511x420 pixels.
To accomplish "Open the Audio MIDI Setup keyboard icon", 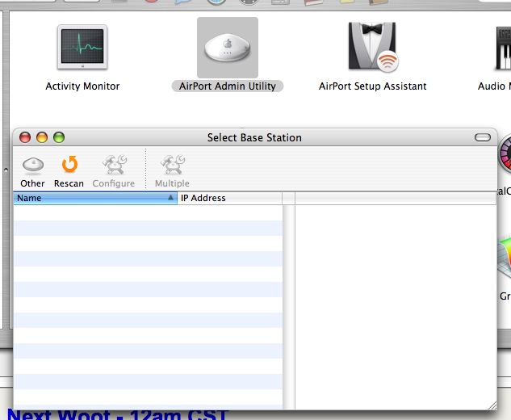I will (x=503, y=48).
